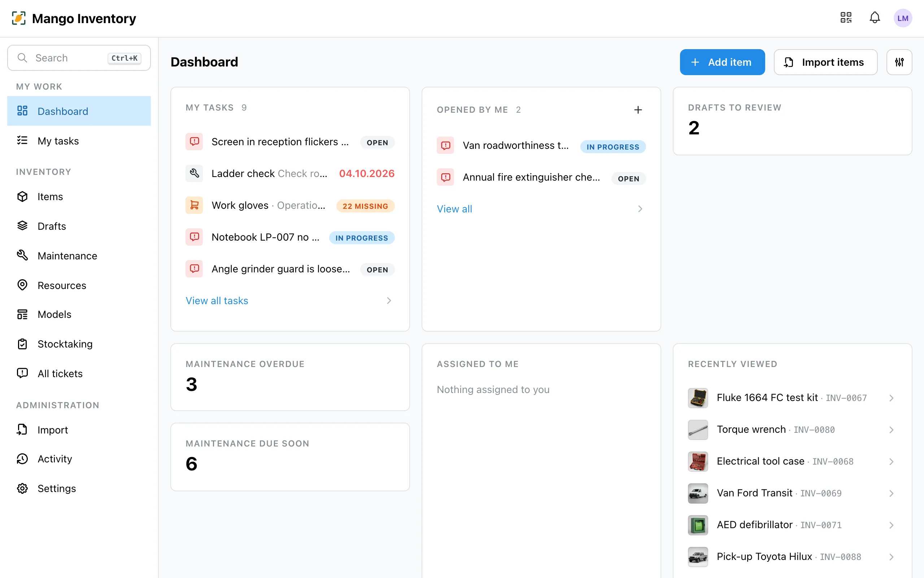Click the ticket icon beside Van roadworthiness
The height and width of the screenshot is (578, 924).
click(446, 145)
